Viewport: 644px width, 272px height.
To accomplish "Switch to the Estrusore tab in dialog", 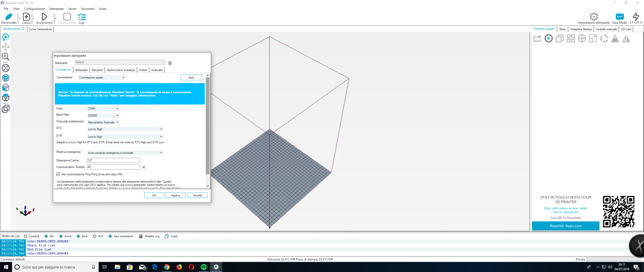I will pyautogui.click(x=97, y=70).
